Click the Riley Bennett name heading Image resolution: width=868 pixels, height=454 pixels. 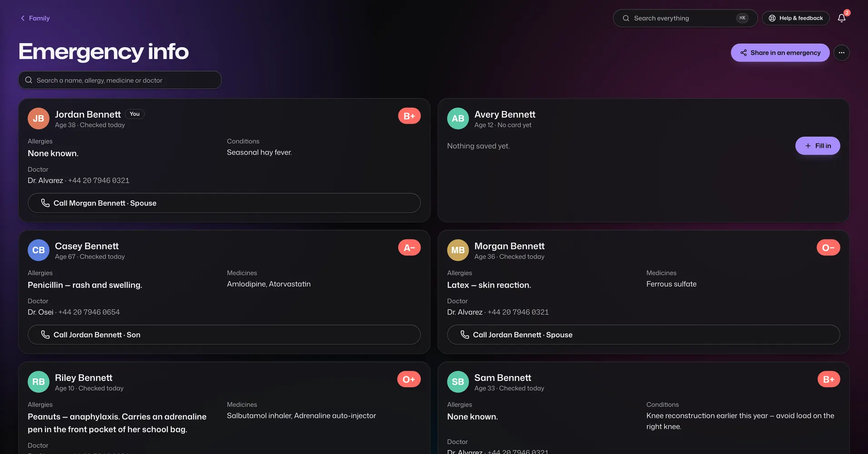(84, 378)
